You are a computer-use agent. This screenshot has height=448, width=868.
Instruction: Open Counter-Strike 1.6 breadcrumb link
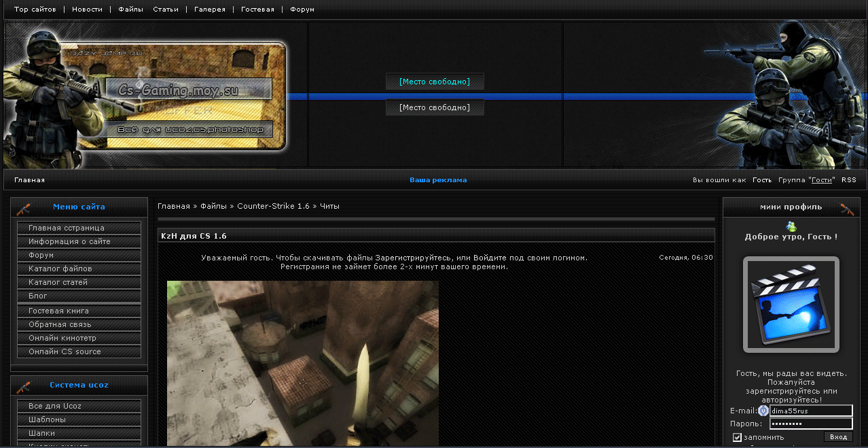click(x=273, y=206)
